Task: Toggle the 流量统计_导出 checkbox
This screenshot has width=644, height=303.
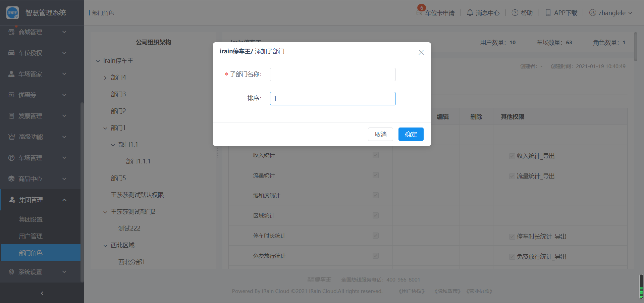Action: [512, 176]
